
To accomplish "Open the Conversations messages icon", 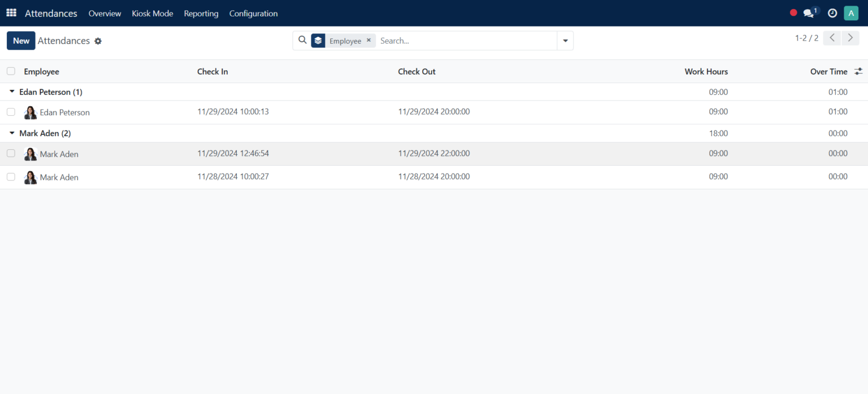I will 809,12.
